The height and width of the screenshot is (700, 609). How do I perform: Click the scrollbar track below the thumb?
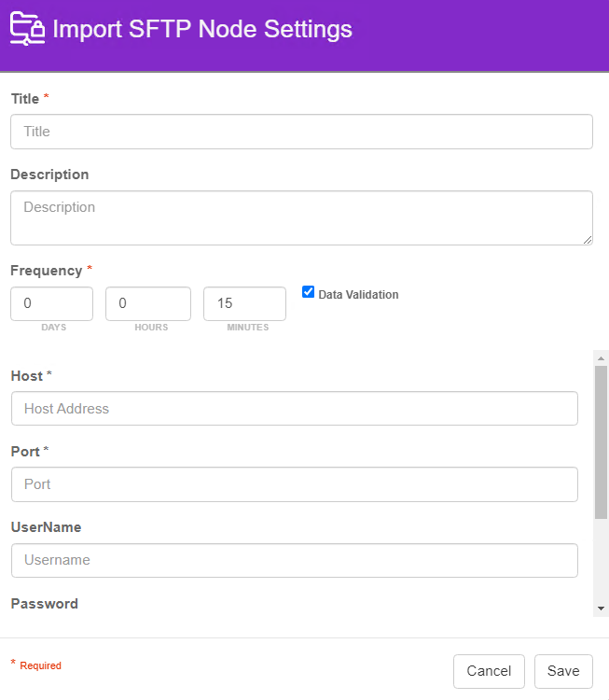(x=601, y=561)
